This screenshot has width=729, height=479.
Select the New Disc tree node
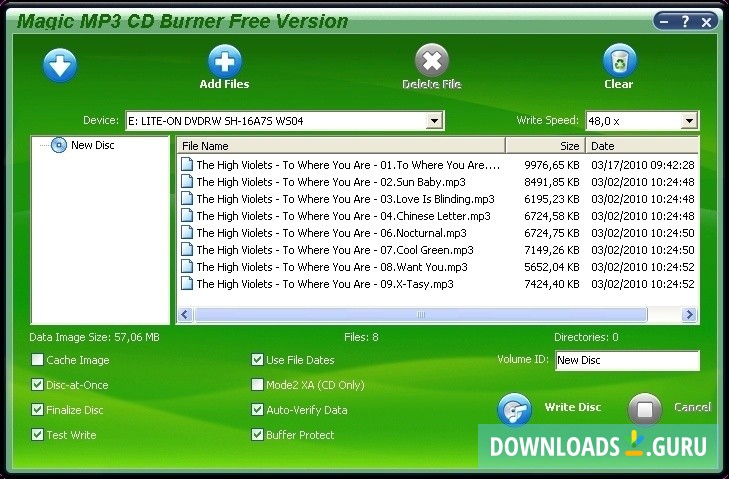tap(93, 145)
